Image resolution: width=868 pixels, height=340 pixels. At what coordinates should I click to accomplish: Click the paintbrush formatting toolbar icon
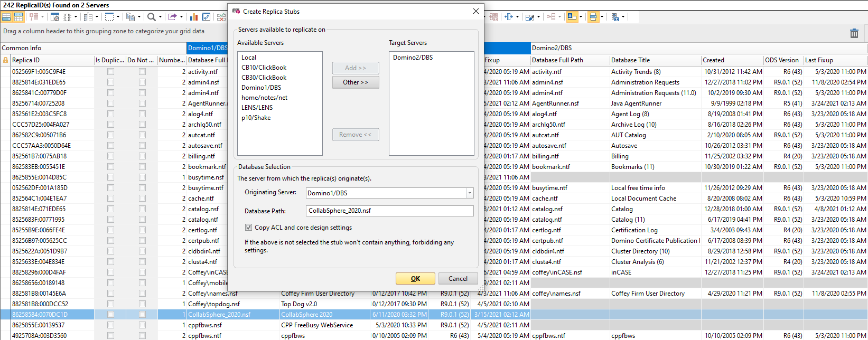[530, 17]
